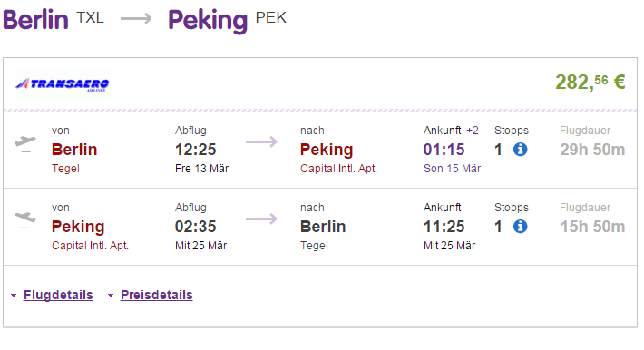Click the +2 arrival day indicator
Viewport: 644px width, 350px height.
(x=473, y=131)
